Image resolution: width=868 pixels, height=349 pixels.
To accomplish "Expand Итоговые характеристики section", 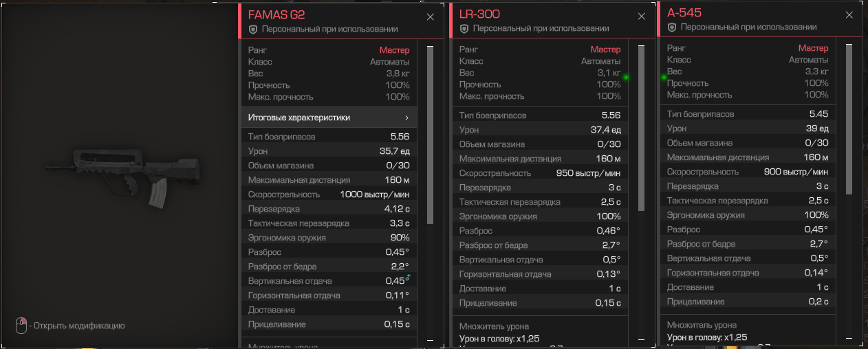I will 329,117.
